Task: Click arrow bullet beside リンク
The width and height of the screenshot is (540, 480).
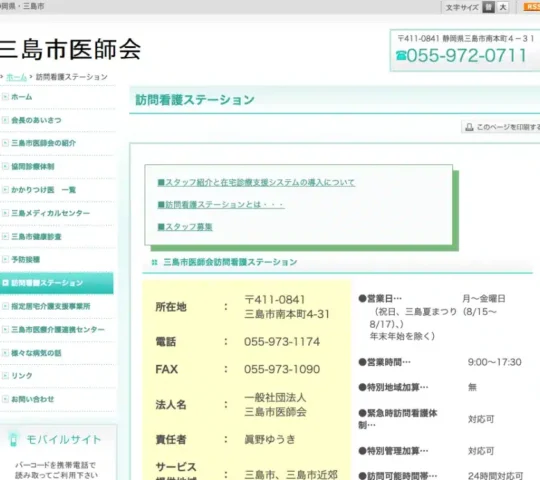Action: pos(5,376)
